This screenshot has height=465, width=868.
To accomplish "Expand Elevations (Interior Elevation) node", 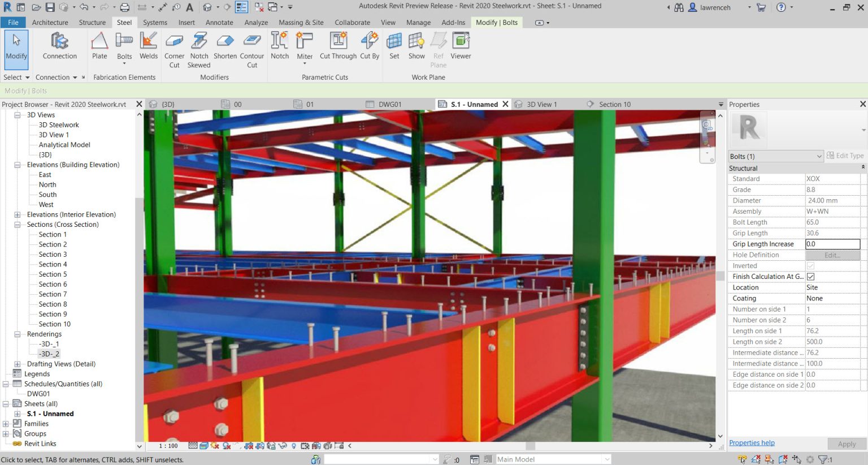I will pos(17,214).
